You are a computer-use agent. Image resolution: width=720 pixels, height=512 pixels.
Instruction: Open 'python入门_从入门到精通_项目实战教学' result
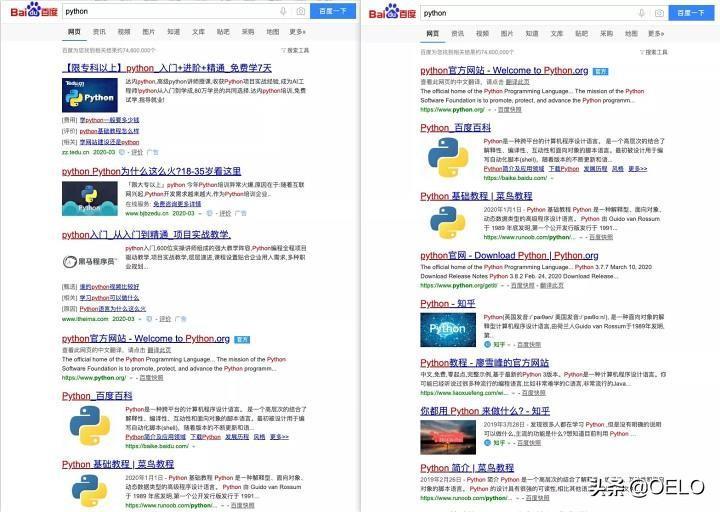click(x=146, y=235)
